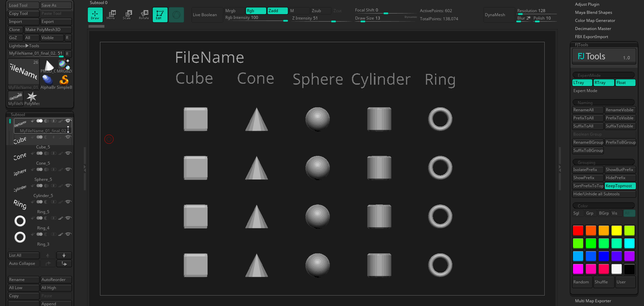Open the Multi Map Exporter plugin
The width and height of the screenshot is (644, 306).
[x=593, y=301]
